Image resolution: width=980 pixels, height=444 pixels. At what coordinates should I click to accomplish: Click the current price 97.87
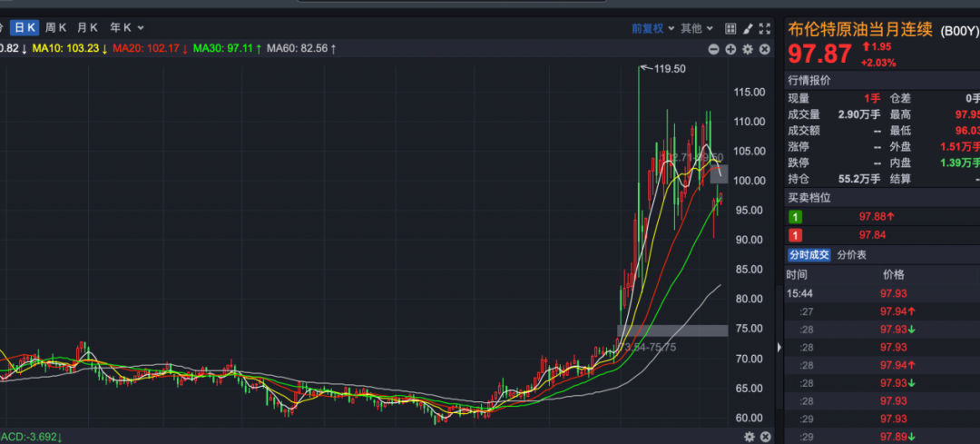tap(819, 54)
